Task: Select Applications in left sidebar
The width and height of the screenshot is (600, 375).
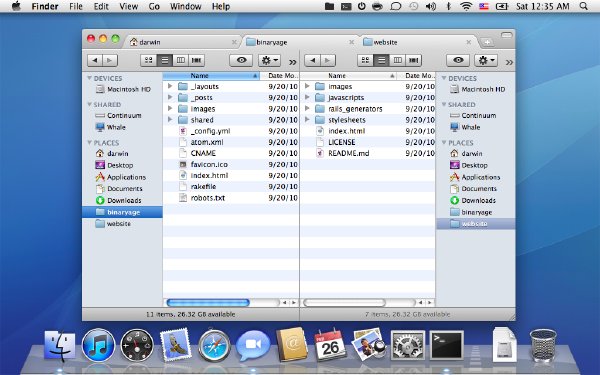Action: 122,177
